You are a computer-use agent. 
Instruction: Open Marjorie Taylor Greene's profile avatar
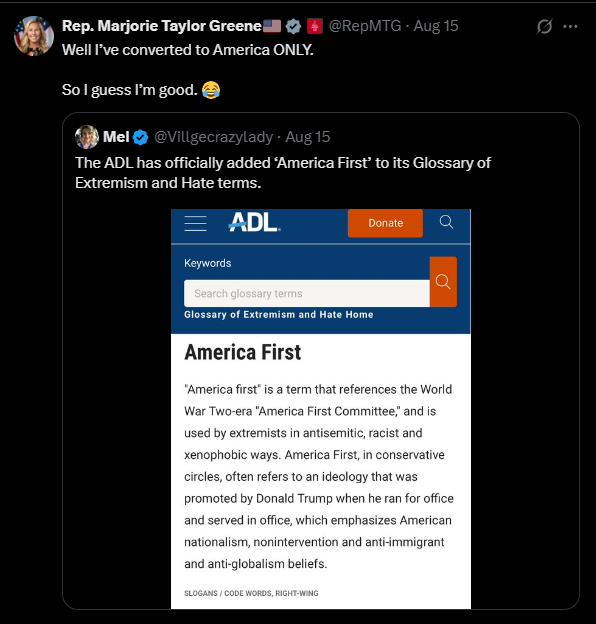click(x=34, y=36)
